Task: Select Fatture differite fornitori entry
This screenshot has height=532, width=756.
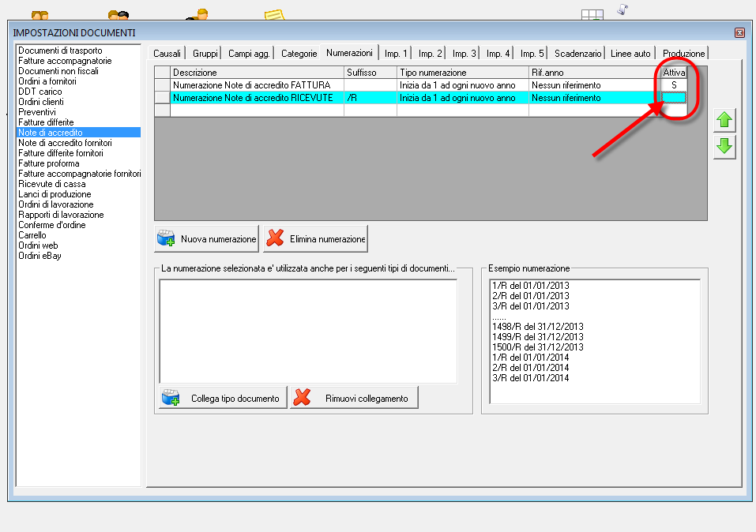Action: [x=78, y=153]
